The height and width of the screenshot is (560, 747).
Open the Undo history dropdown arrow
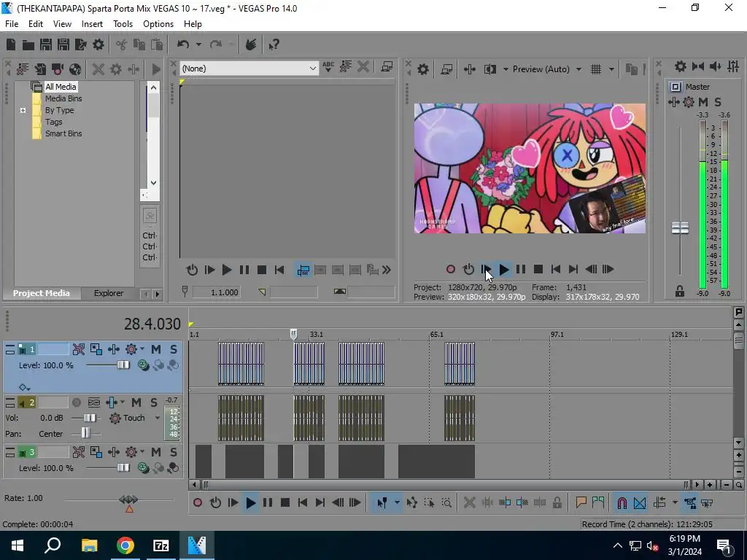198,44
